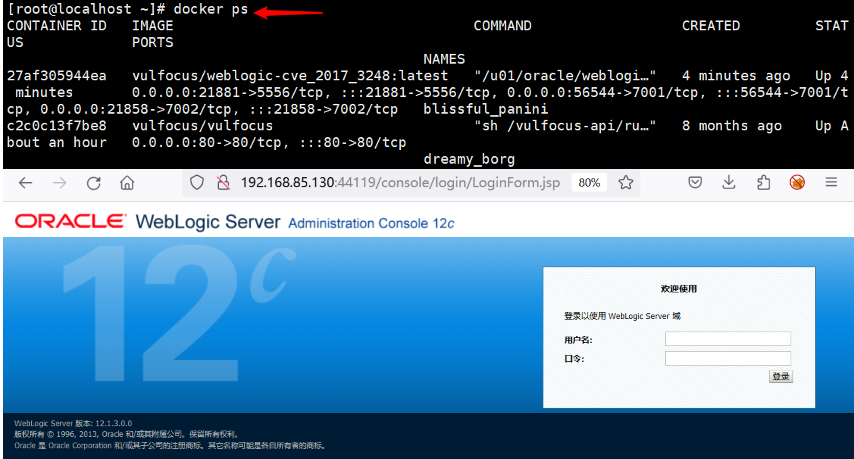The image size is (854, 459).
Task: Click the orange proxy extension icon
Action: 797,182
